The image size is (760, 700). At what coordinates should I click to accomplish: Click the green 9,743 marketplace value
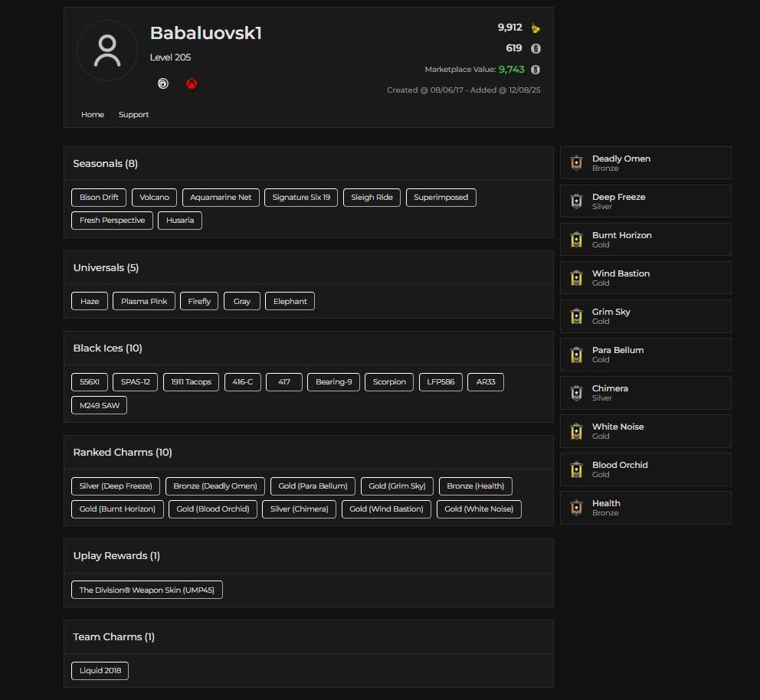[511, 69]
